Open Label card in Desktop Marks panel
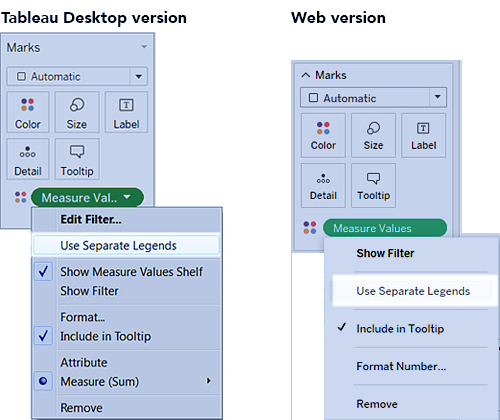The width and height of the screenshot is (500, 420). click(x=126, y=112)
